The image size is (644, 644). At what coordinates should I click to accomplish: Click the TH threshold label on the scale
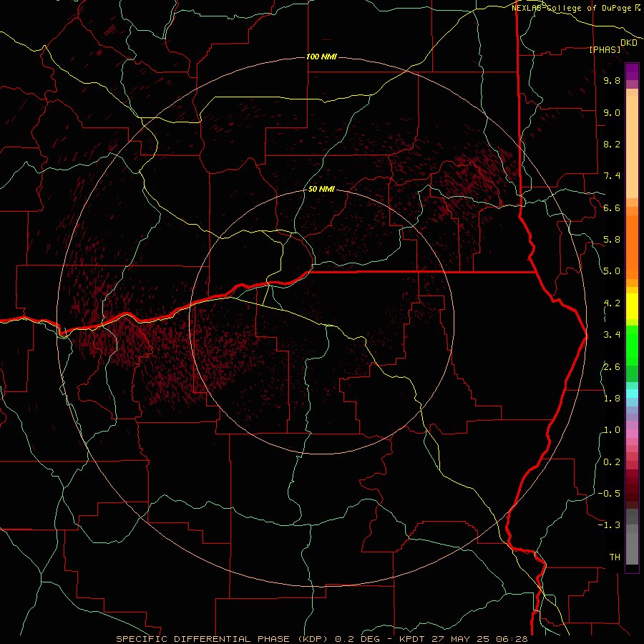(615, 557)
